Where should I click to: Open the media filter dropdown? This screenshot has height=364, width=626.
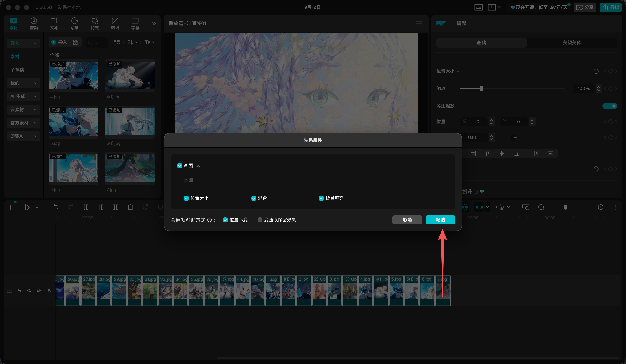click(x=149, y=42)
